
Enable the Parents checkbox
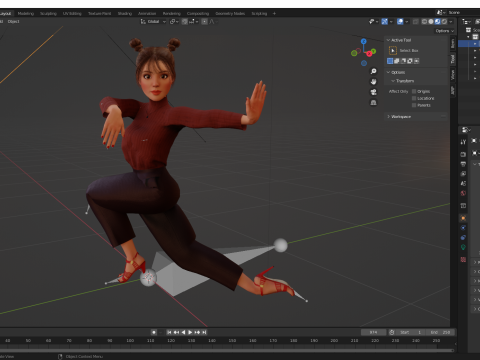pyautogui.click(x=414, y=105)
